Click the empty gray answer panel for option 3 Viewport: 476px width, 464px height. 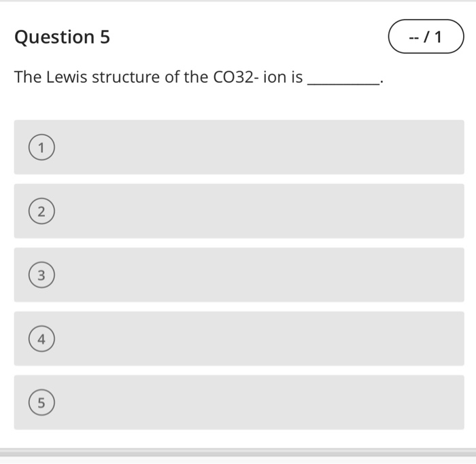tap(239, 274)
